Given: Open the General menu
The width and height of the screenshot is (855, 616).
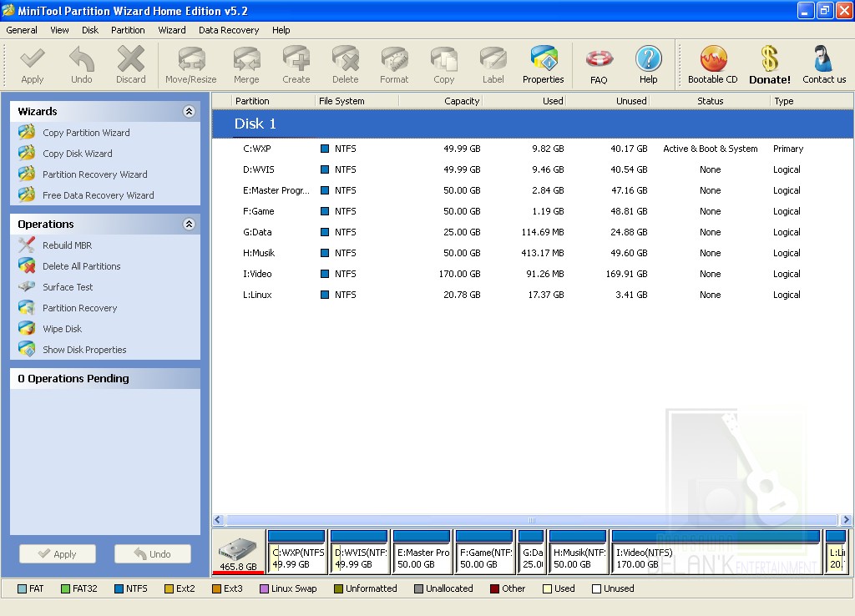Looking at the screenshot, I should click(22, 30).
